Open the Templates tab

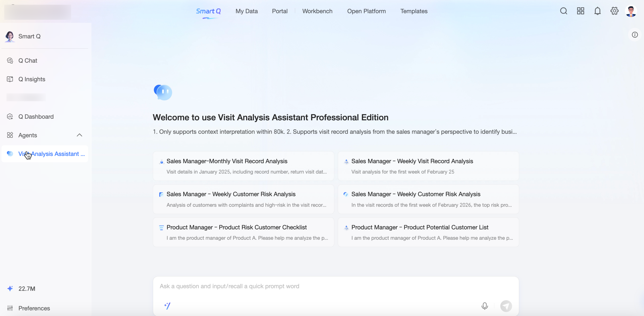[414, 11]
